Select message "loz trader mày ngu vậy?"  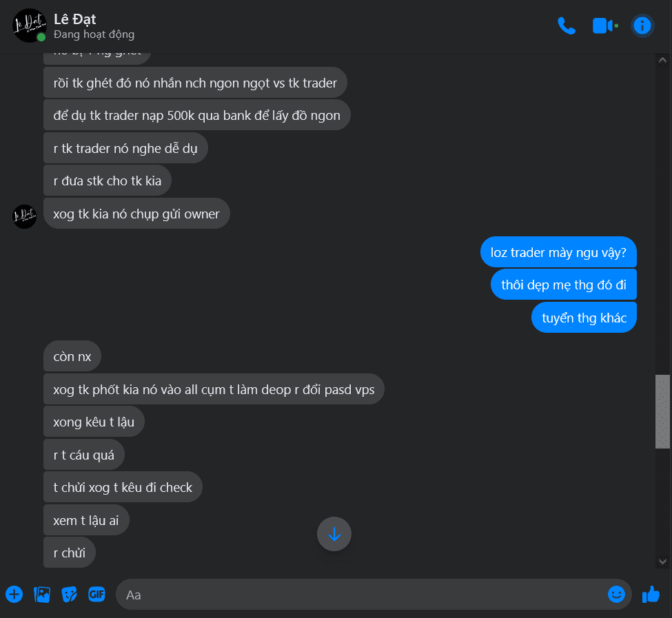pyautogui.click(x=558, y=252)
